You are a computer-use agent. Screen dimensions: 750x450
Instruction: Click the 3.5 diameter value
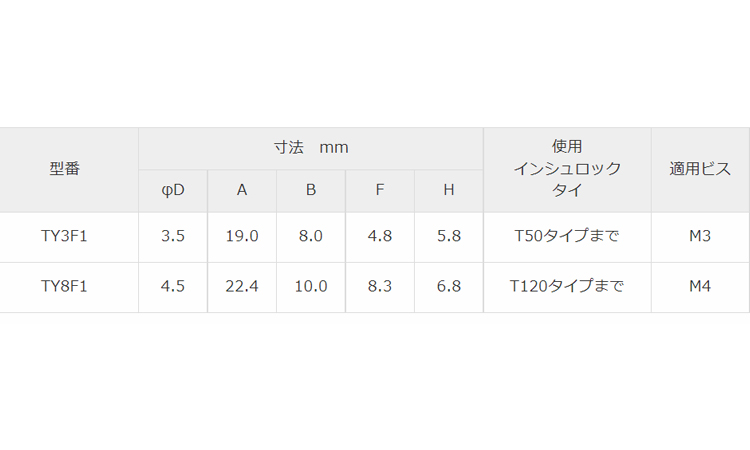(172, 236)
